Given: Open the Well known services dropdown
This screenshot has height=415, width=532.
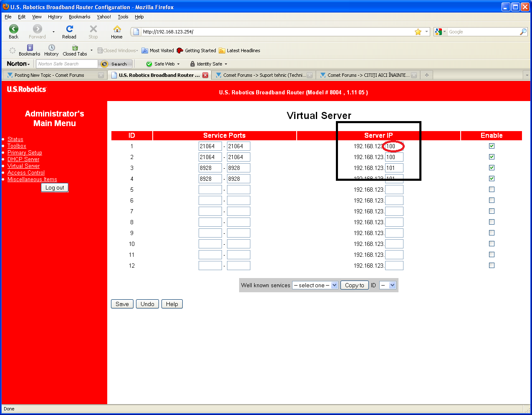Looking at the screenshot, I should click(315, 285).
